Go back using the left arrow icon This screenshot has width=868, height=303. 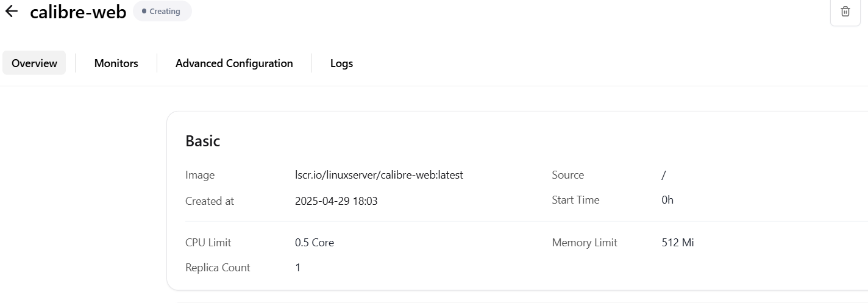coord(11,11)
